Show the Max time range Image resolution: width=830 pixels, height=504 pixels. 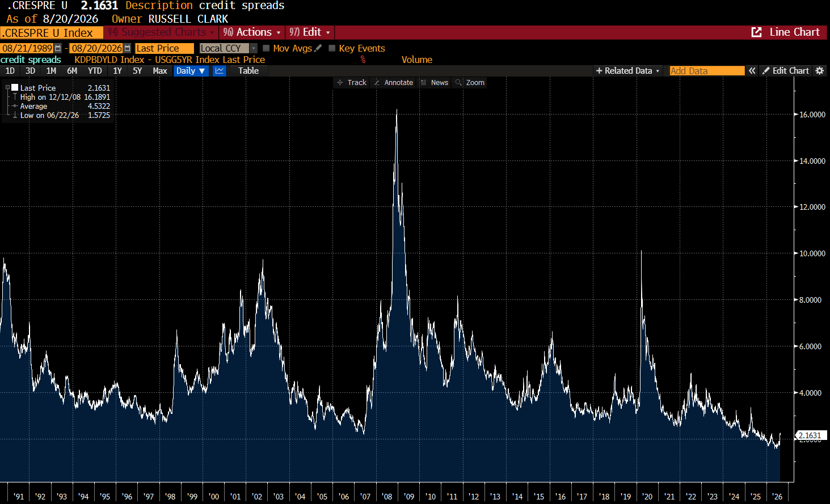point(160,71)
